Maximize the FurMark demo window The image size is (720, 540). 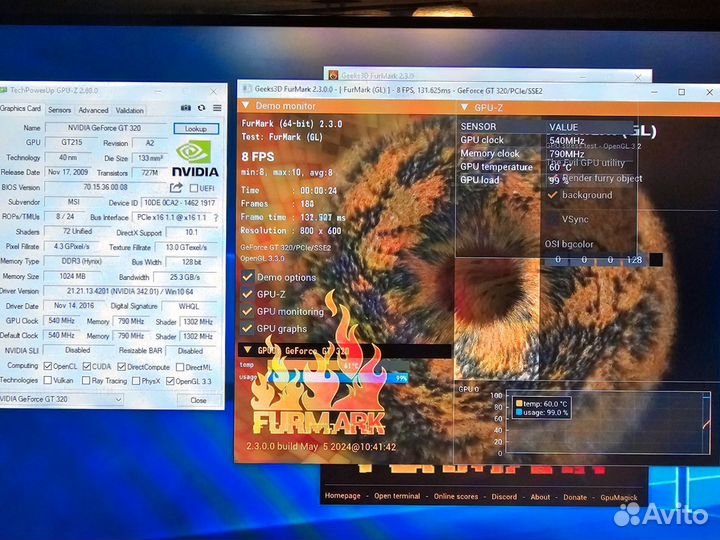click(x=682, y=92)
